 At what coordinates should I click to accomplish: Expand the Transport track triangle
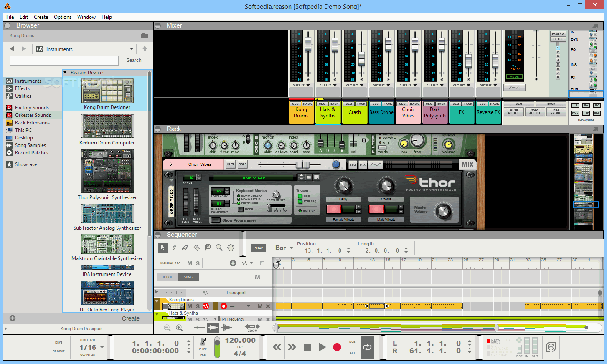pos(157,292)
